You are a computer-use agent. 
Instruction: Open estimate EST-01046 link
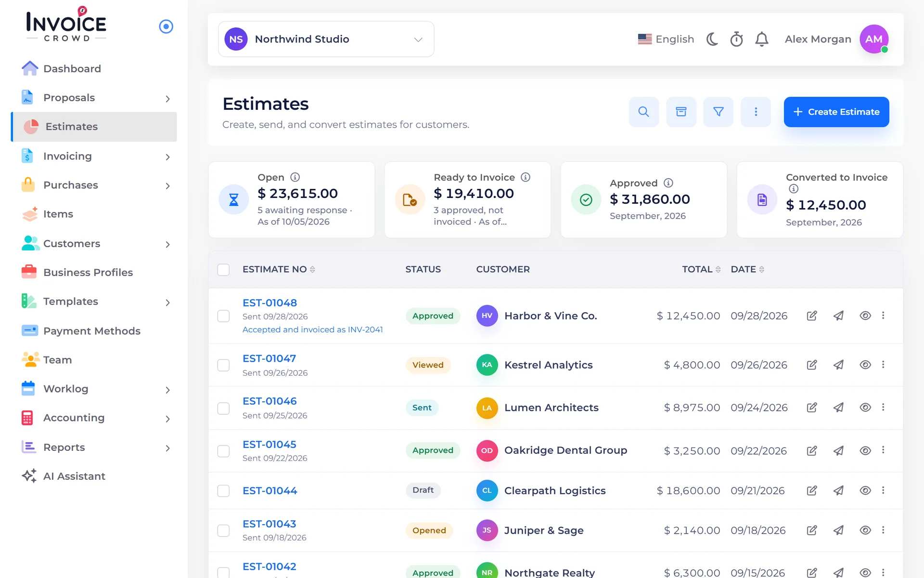[269, 401]
